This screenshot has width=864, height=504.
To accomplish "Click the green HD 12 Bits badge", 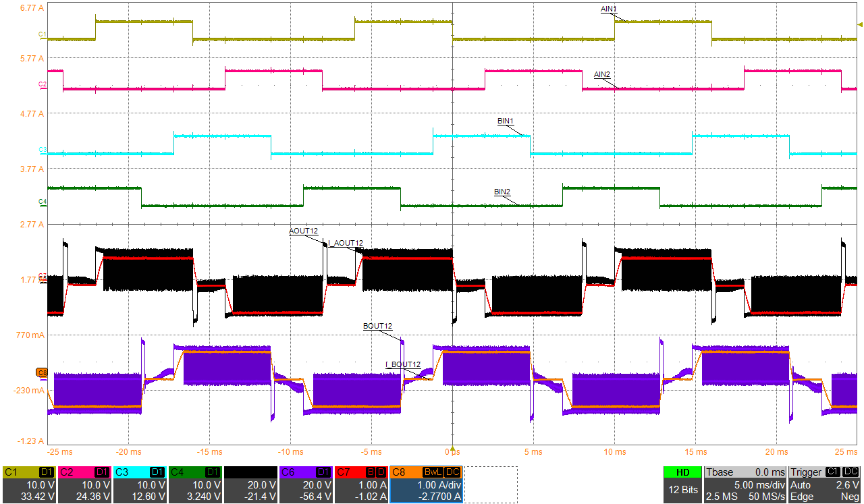I will [682, 484].
